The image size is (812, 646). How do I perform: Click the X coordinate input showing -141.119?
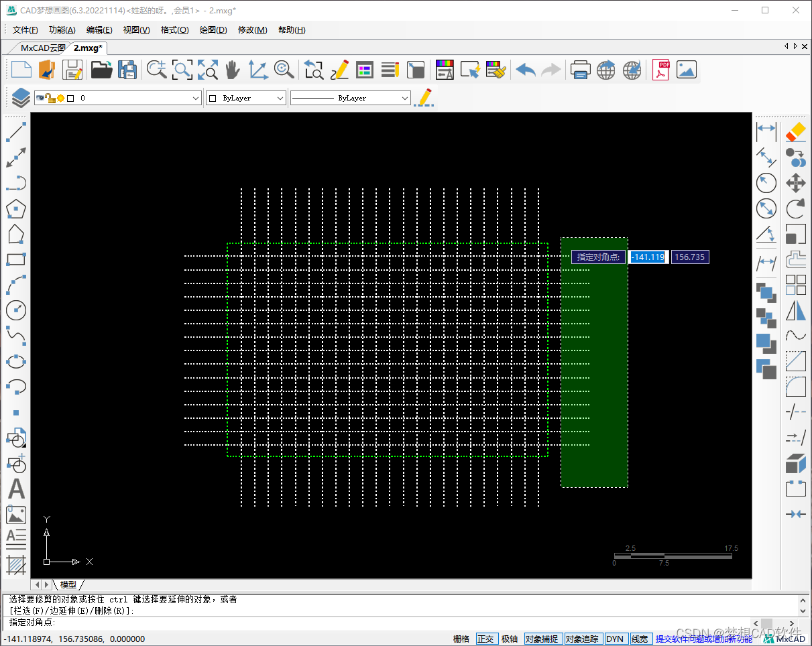tap(648, 257)
